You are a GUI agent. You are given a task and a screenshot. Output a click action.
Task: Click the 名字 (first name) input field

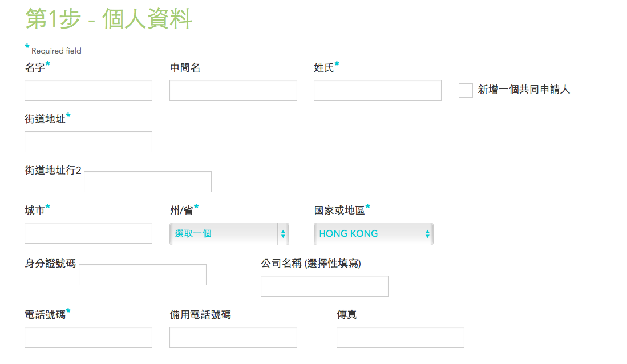[x=88, y=91]
